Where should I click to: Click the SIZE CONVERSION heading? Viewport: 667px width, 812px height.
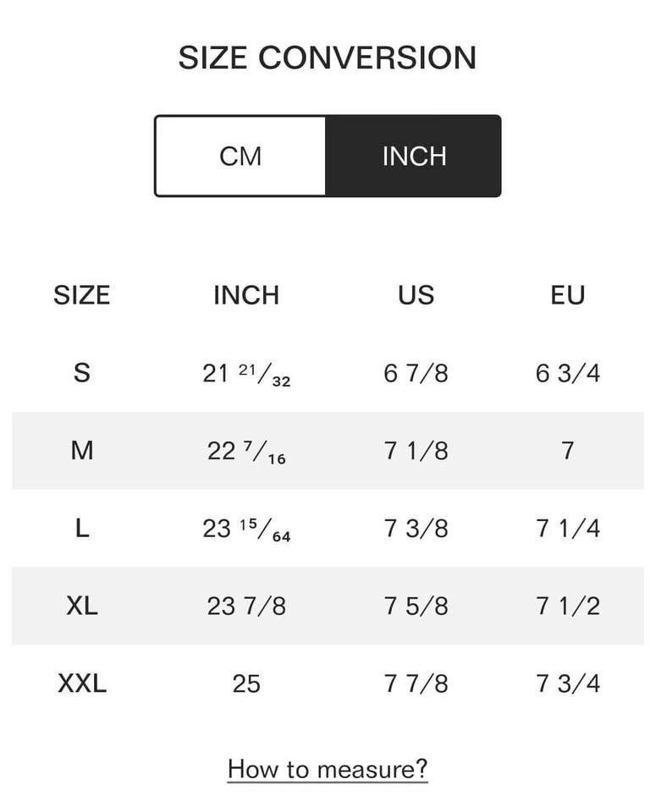328,58
